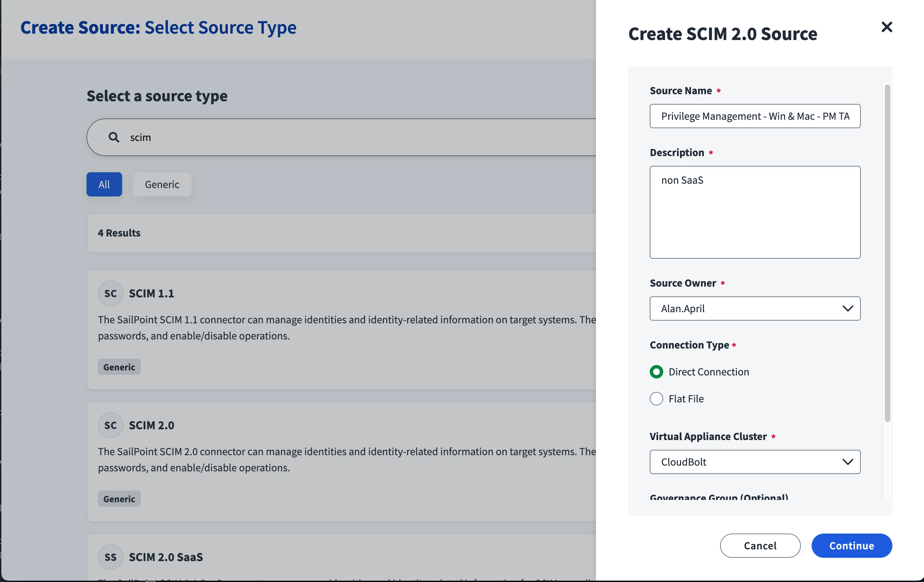This screenshot has height=582, width=924.
Task: Click the SS avatar for SCIM 2.0 SaaS
Action: (110, 557)
